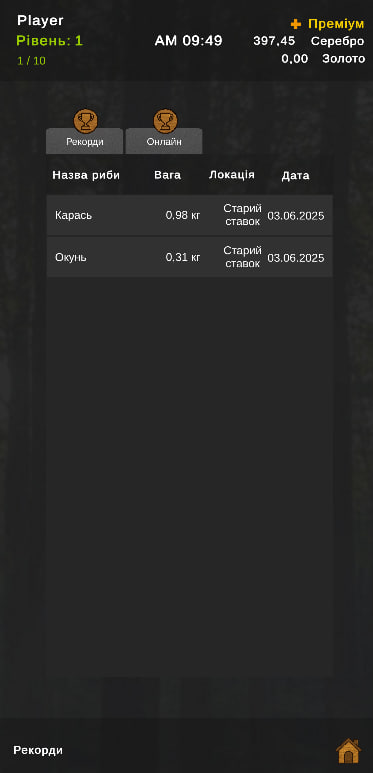Screen dimensions: 373x773
Task: Click the Локація column header
Action: tap(232, 175)
